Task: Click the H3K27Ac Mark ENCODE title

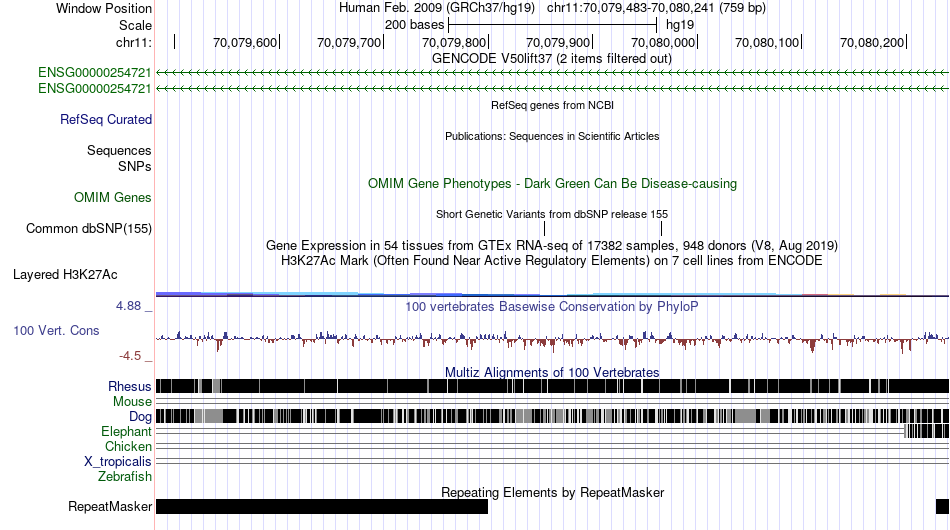Action: coord(552,260)
